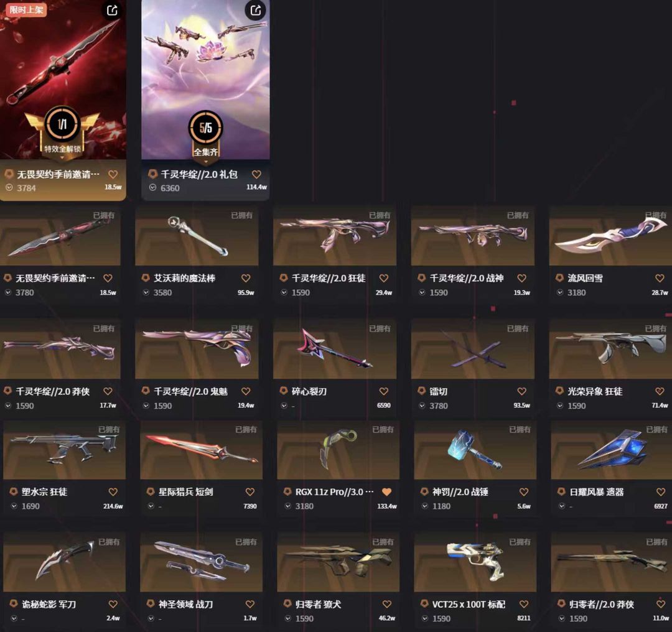Toggle heart on 艾沃莉的魔法棒
Viewport: 672px width, 632px height.
(246, 278)
